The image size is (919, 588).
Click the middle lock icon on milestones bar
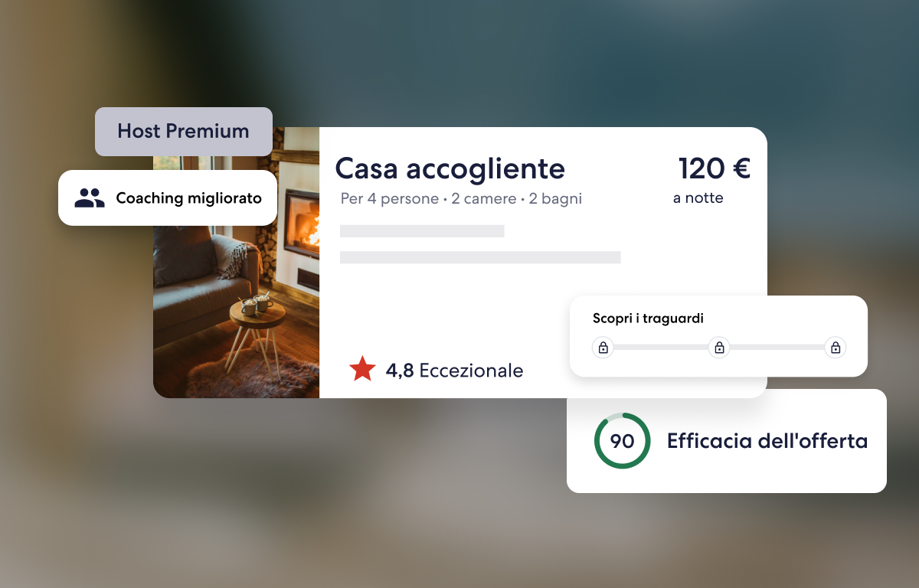pos(719,348)
